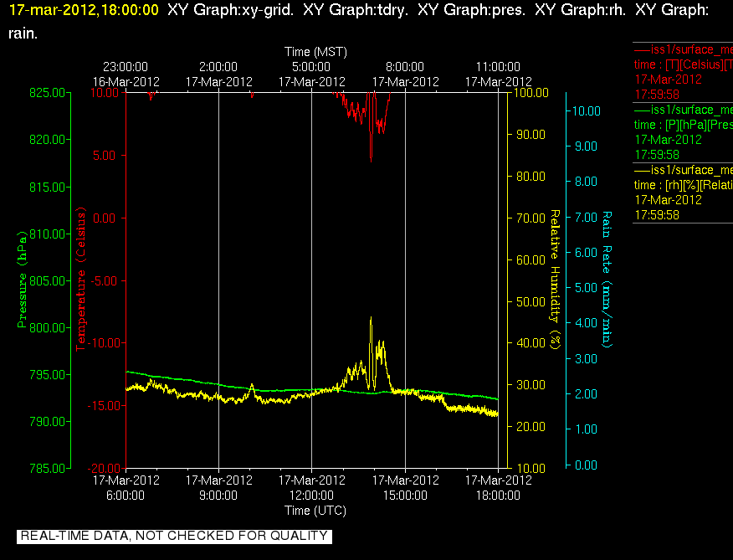This screenshot has width=733, height=560.
Task: Click the yellow humidity peak on the plot
Action: (372, 320)
